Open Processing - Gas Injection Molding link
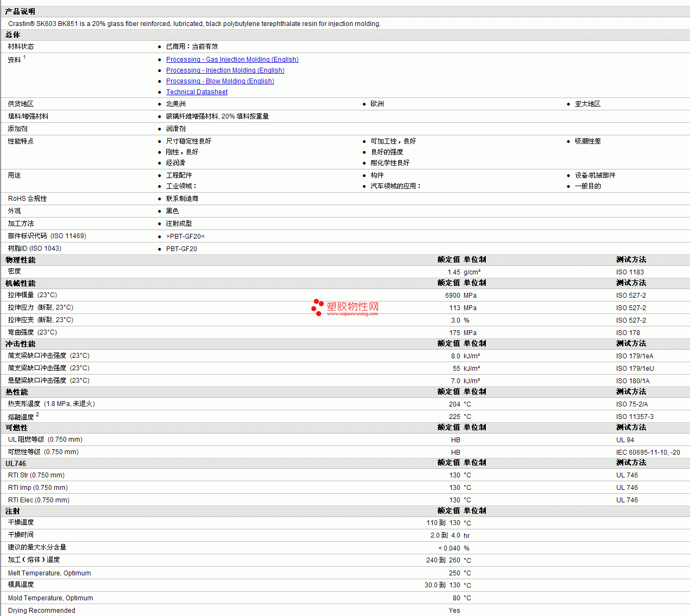 point(232,60)
